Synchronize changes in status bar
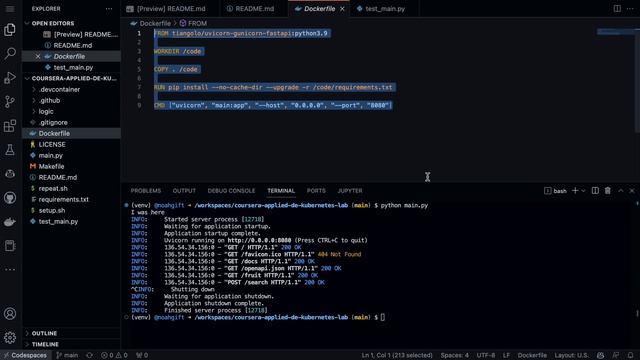 [89, 355]
